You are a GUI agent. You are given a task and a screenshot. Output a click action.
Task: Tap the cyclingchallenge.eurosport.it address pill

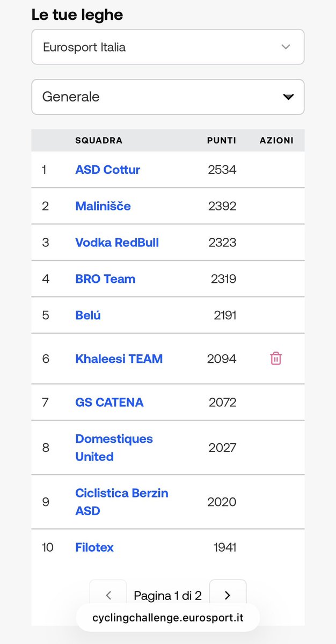(168, 618)
